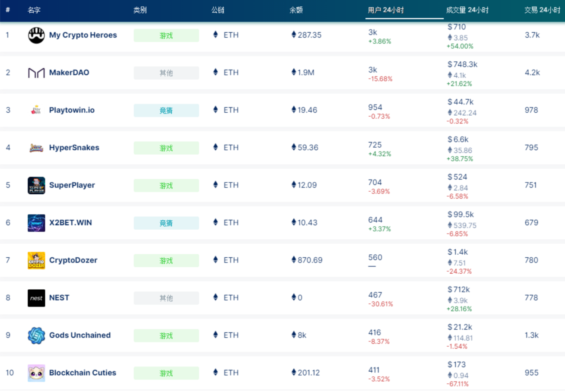Sort by 名字 column header

[x=35, y=10]
